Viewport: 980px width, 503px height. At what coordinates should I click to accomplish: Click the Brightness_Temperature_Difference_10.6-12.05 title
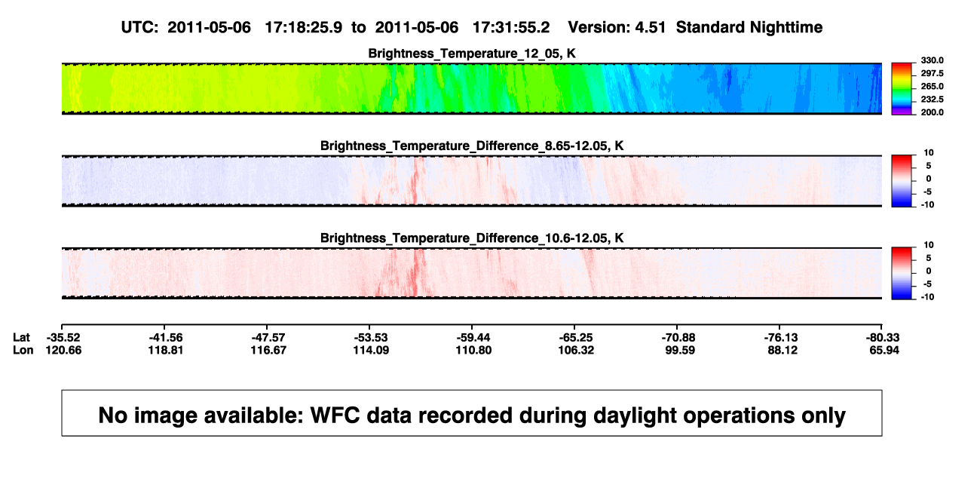click(x=472, y=238)
